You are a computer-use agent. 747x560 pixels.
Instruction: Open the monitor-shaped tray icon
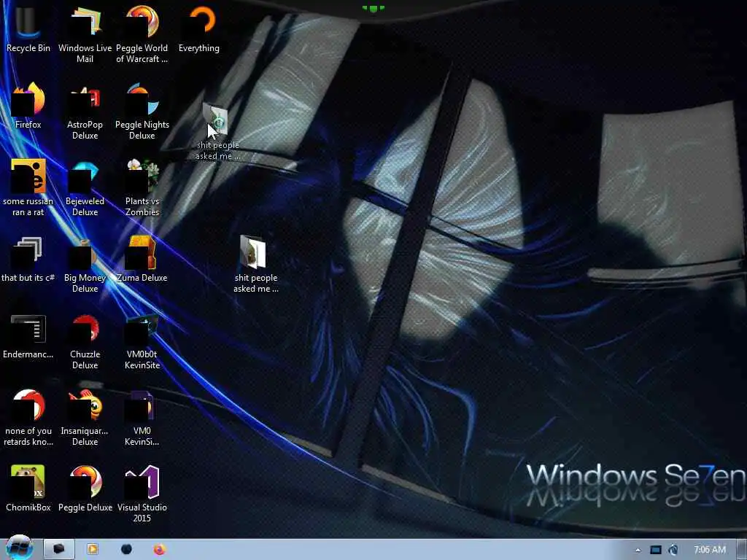point(656,550)
